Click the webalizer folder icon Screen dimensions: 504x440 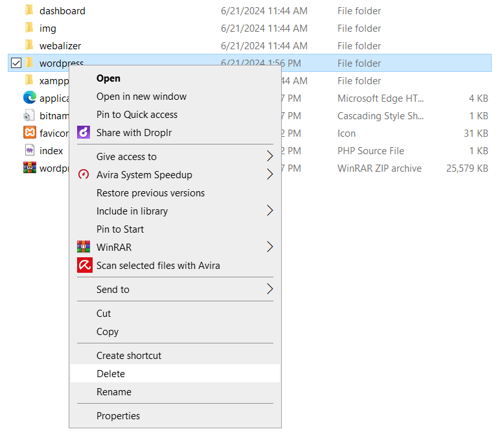[29, 45]
